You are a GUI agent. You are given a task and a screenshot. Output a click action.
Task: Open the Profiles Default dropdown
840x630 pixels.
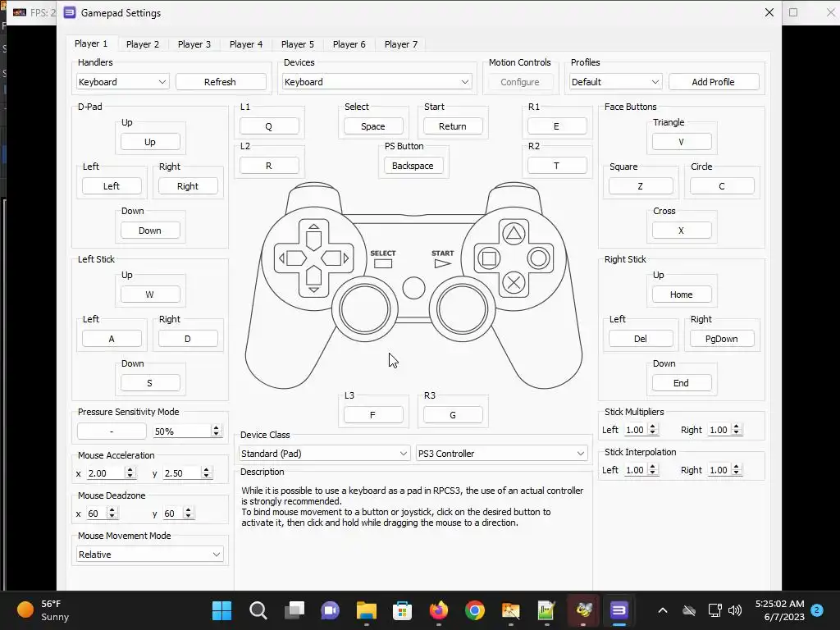click(615, 82)
